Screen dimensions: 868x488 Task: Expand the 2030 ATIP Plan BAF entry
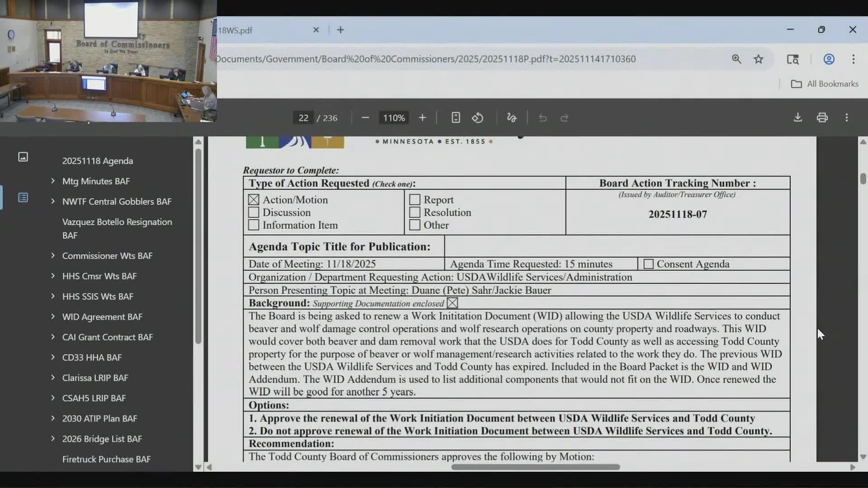[53, 418]
